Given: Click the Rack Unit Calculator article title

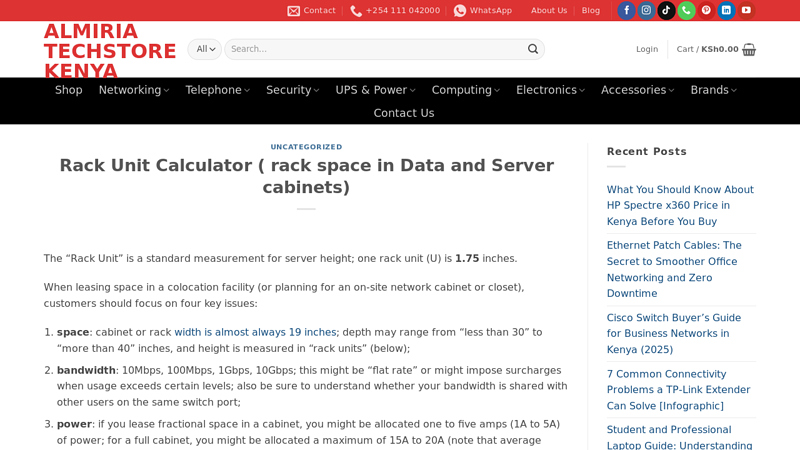Looking at the screenshot, I should click(306, 176).
